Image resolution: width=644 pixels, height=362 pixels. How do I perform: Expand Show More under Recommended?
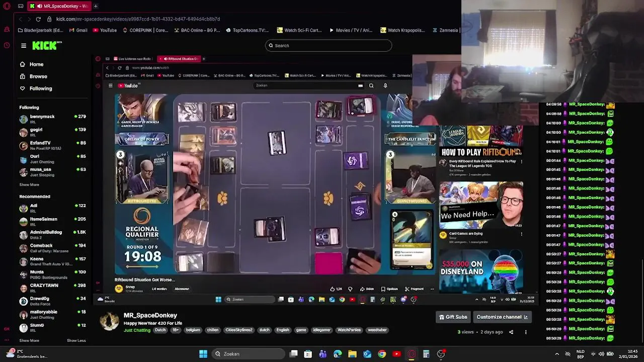29,340
